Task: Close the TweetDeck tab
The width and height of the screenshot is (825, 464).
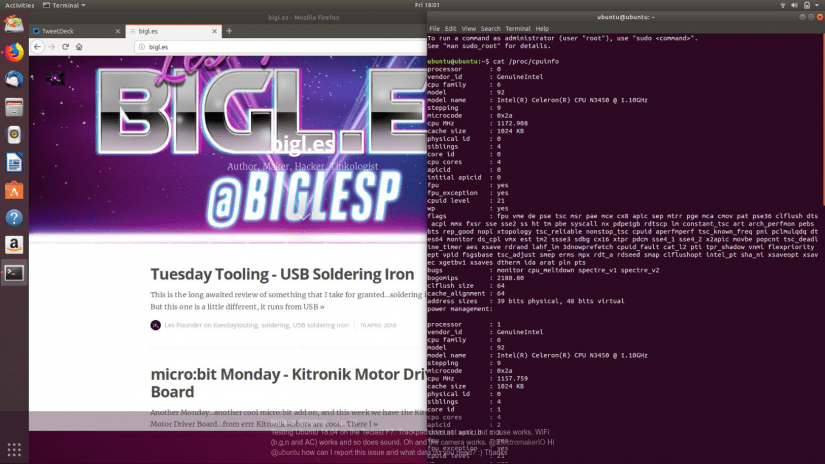Action: [117, 31]
